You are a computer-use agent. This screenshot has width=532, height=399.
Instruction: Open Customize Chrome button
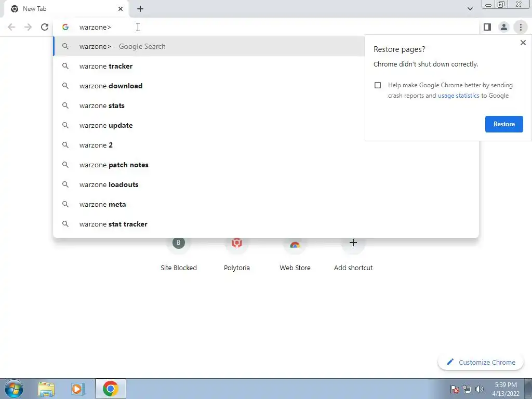pos(481,362)
